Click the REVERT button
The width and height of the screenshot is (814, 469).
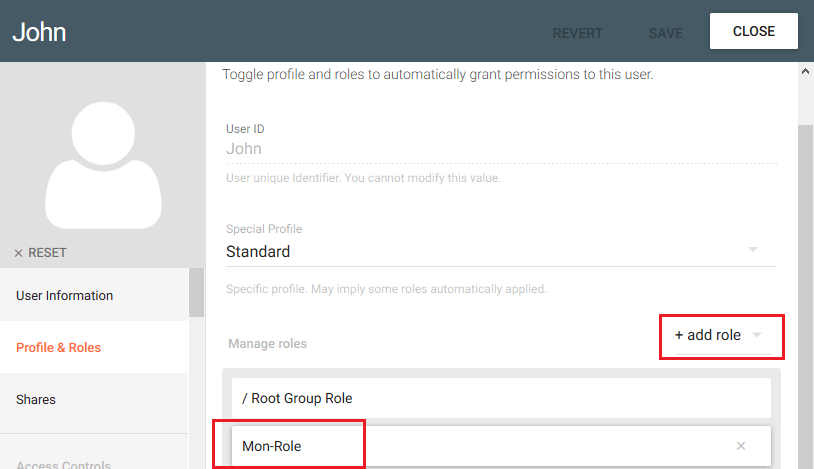click(577, 33)
